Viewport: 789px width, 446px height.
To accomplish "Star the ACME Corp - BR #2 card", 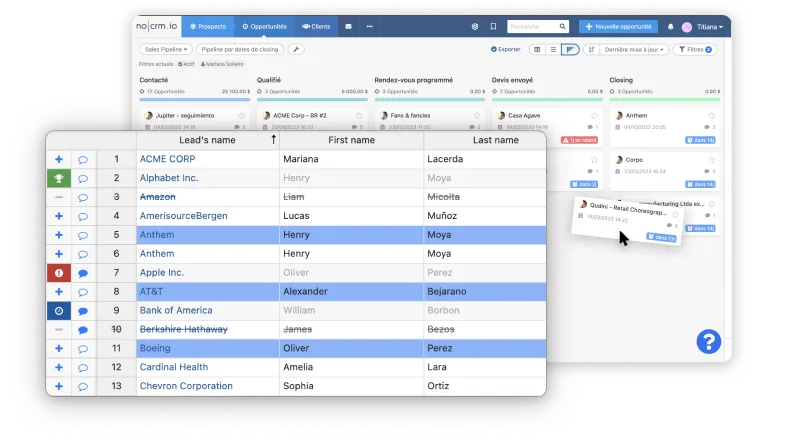I will pos(359,115).
